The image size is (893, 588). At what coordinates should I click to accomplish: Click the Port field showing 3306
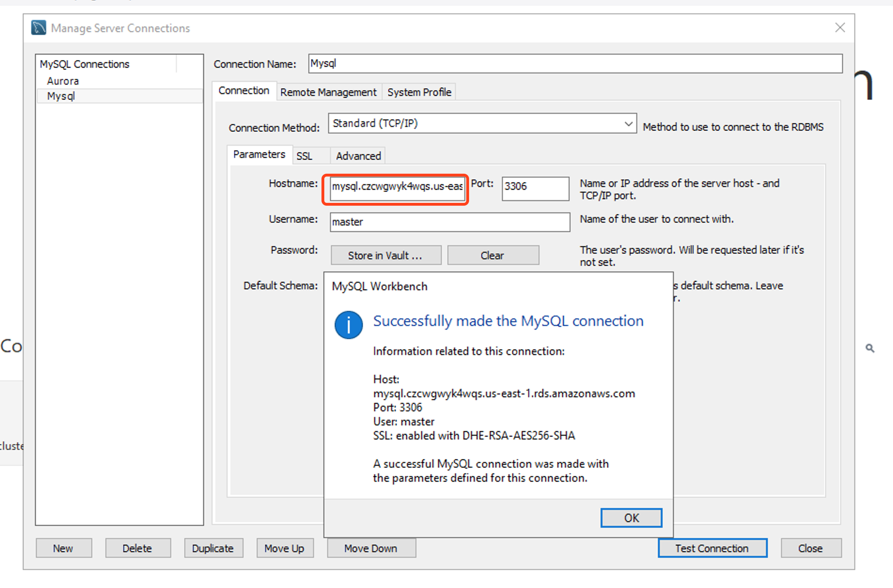pos(535,188)
